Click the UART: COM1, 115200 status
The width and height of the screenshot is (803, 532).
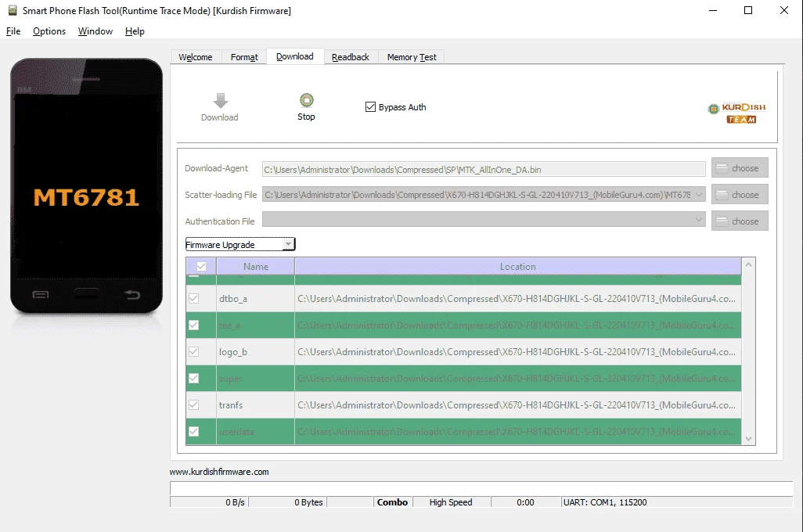click(x=605, y=502)
